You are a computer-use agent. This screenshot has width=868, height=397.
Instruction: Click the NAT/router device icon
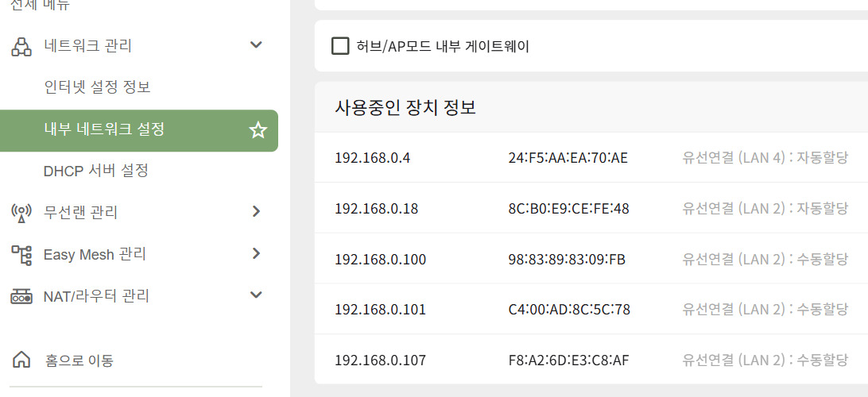click(x=21, y=297)
